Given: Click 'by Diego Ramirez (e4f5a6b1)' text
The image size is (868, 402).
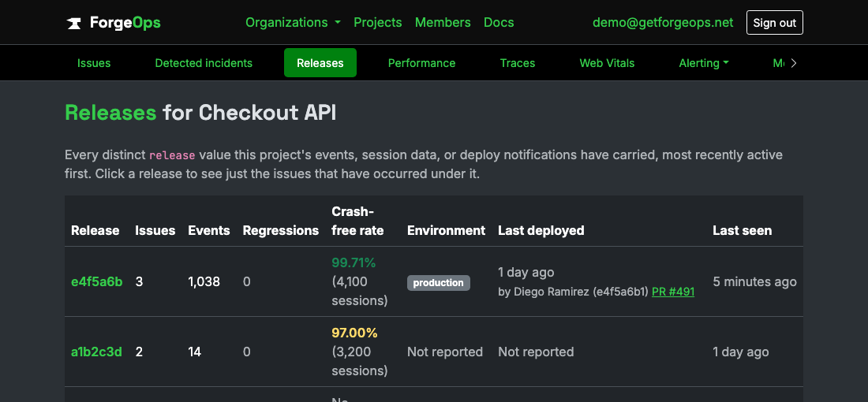Looking at the screenshot, I should point(573,292).
